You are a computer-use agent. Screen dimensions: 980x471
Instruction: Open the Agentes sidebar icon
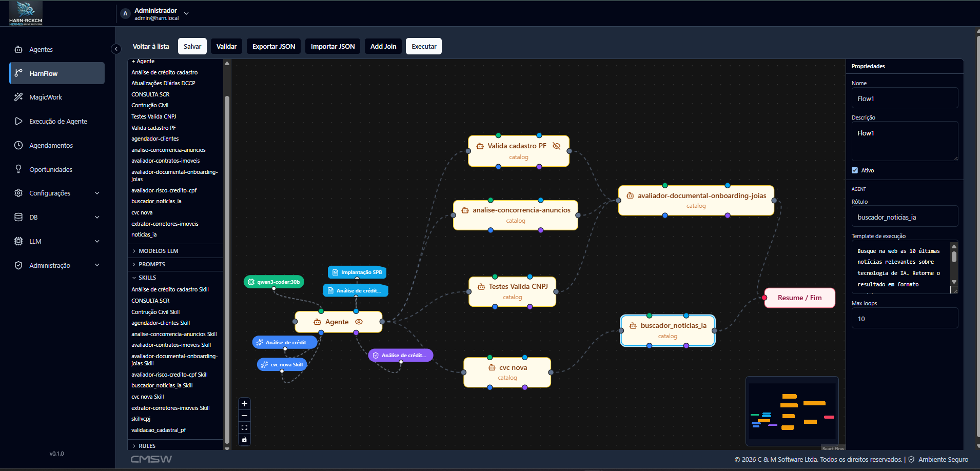click(x=18, y=49)
